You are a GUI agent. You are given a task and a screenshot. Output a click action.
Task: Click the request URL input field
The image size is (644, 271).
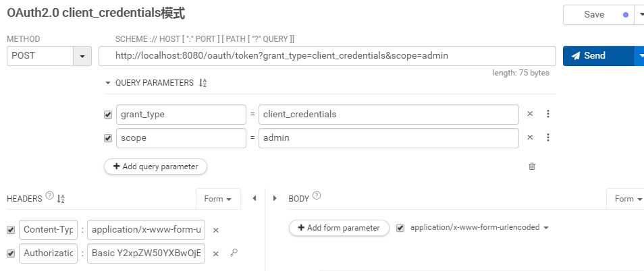(327, 56)
